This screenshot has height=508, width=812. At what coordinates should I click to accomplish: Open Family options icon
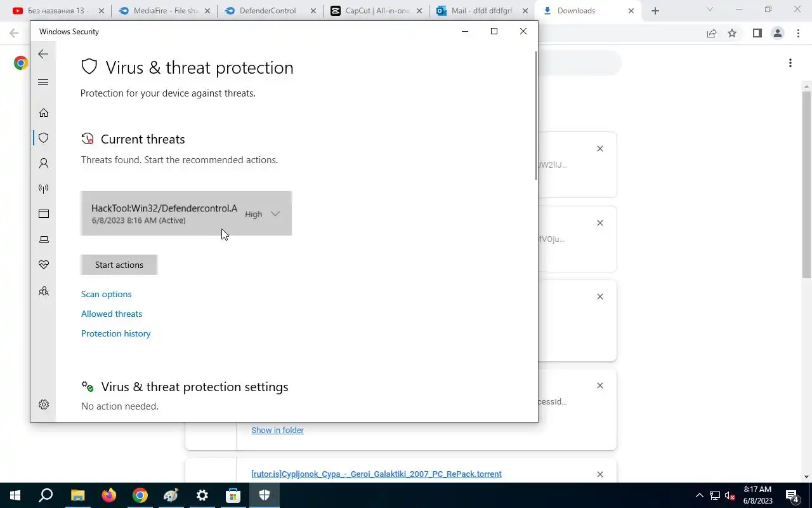(x=44, y=291)
